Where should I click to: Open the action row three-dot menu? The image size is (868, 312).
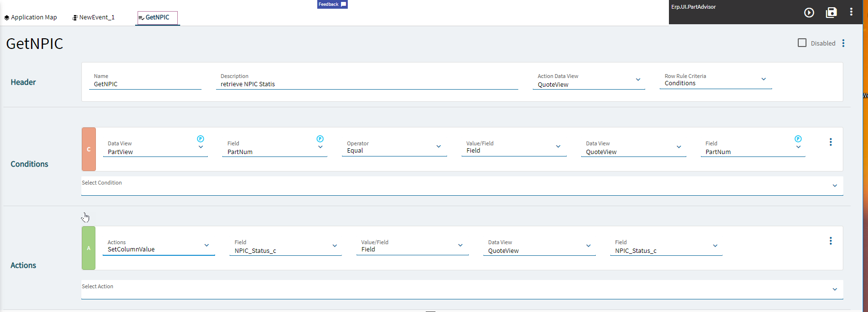tap(830, 241)
